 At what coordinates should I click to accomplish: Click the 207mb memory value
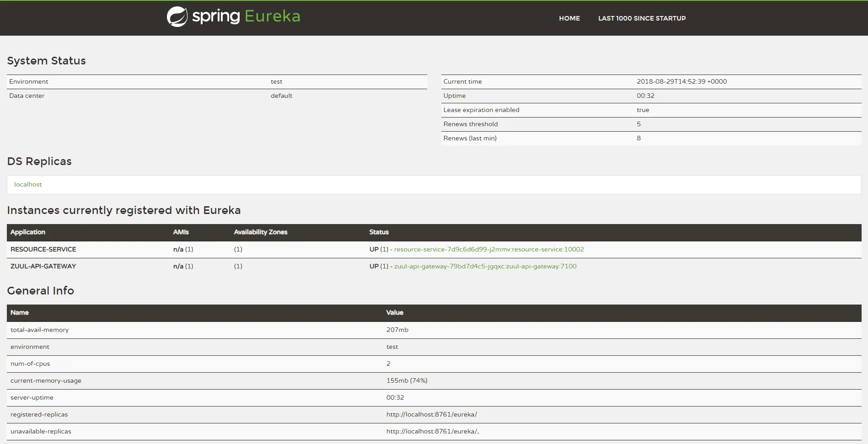(397, 330)
